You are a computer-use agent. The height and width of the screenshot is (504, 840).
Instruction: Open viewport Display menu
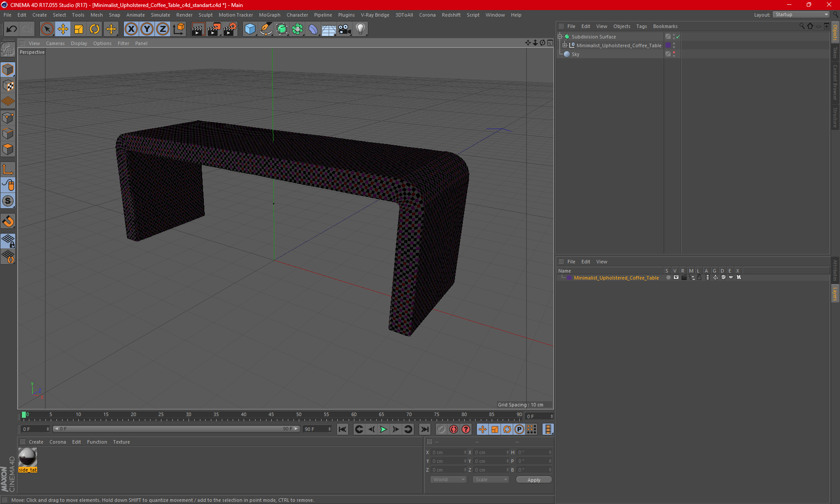pyautogui.click(x=79, y=43)
